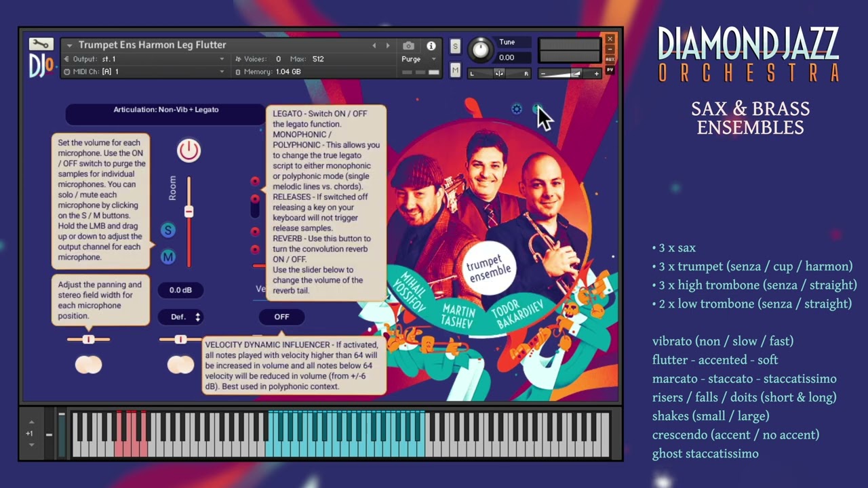Screen dimensions: 868x488
Task: Toggle the topmost red Legato switch
Action: point(255,181)
